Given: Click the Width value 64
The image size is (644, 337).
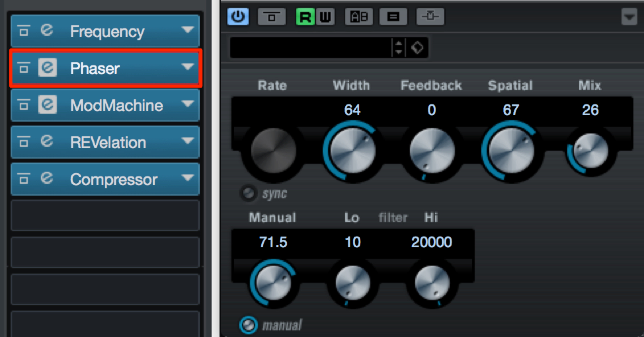Looking at the screenshot, I should pos(352,110).
